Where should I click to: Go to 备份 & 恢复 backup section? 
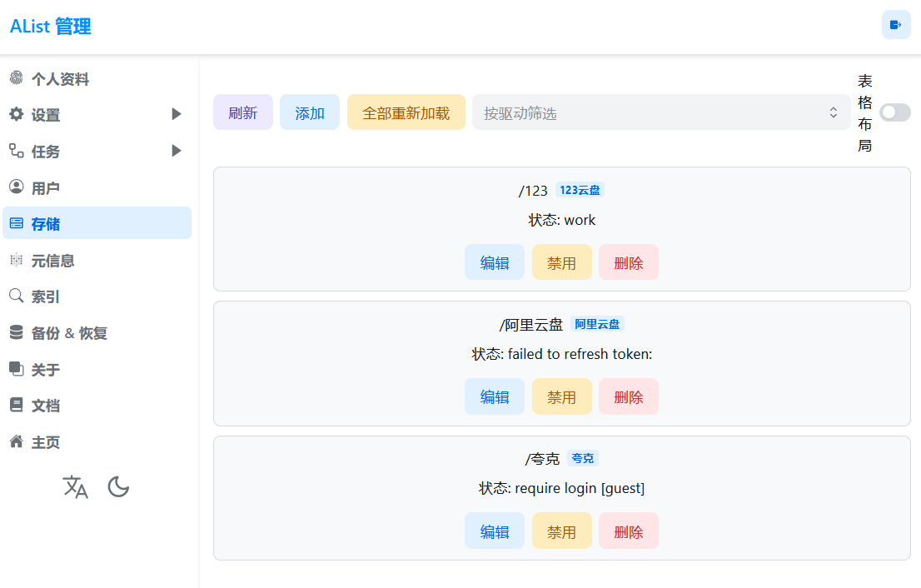click(65, 332)
